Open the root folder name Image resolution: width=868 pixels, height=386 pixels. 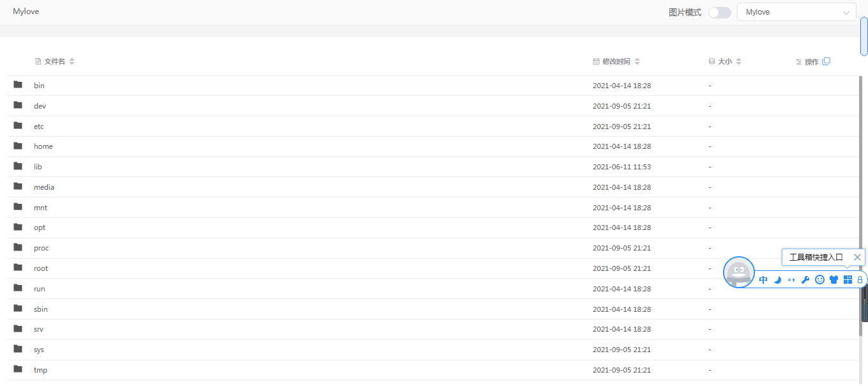point(41,268)
